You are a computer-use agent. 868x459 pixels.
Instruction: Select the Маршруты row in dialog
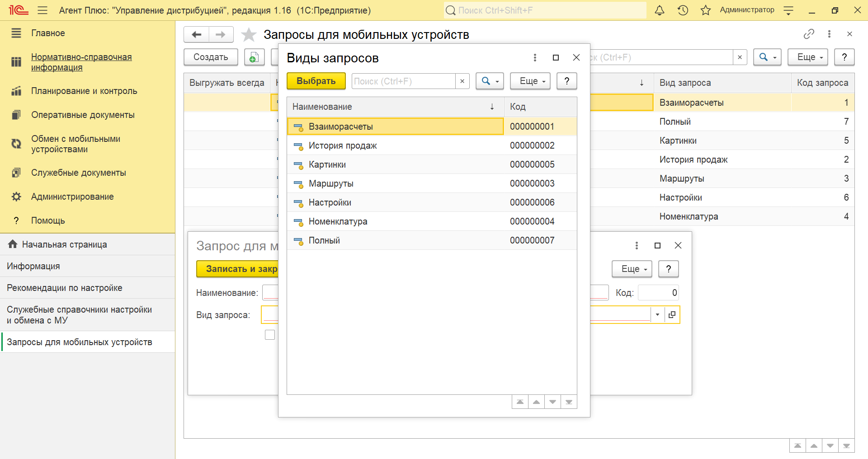pos(432,184)
